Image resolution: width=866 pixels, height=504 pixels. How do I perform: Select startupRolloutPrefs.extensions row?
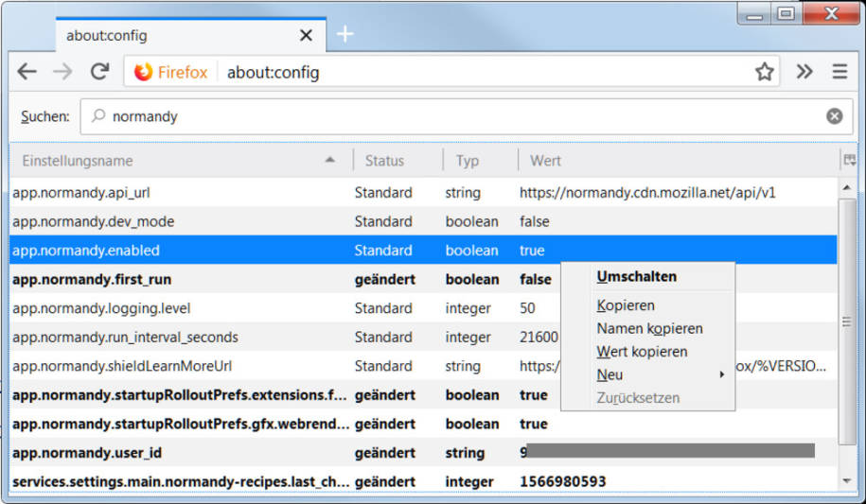pos(423,394)
